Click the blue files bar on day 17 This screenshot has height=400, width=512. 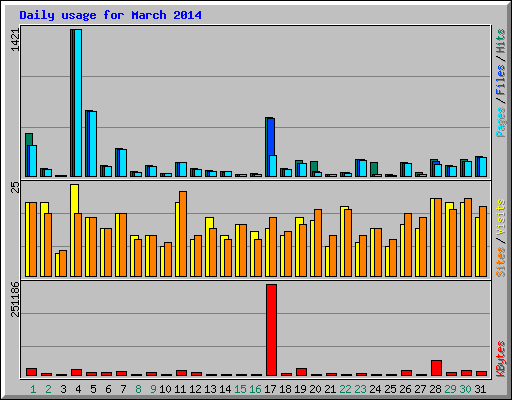[271, 136]
